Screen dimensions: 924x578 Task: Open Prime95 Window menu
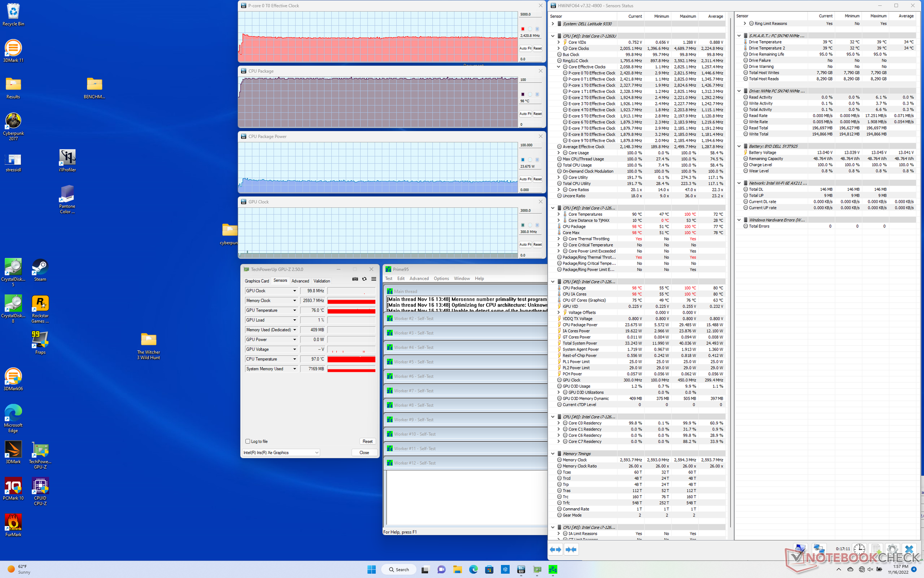462,278
